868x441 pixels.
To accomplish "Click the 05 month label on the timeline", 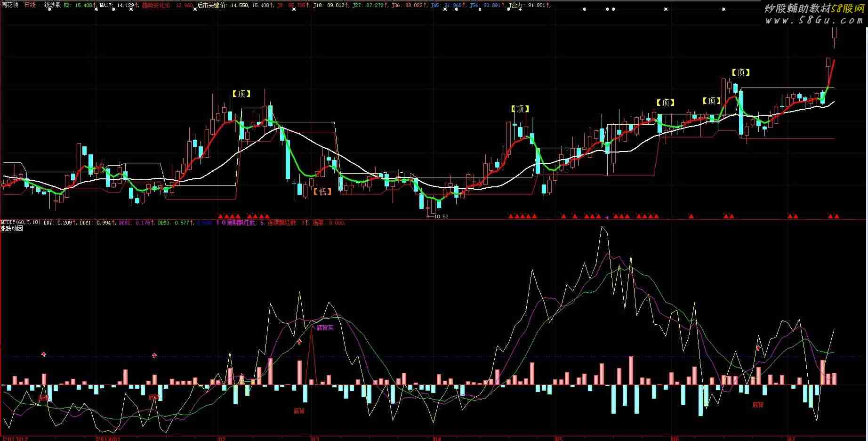I will tap(558, 439).
